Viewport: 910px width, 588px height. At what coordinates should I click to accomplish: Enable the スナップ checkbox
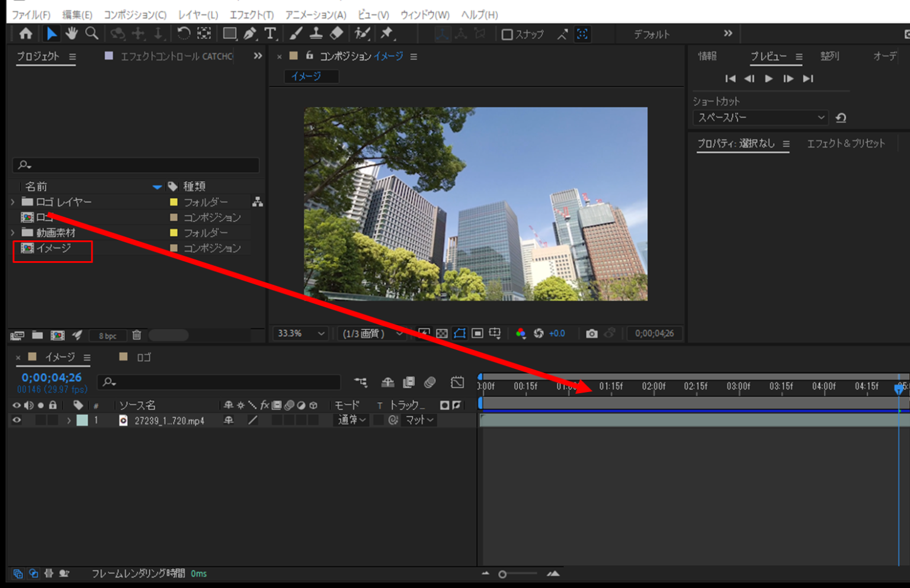pos(507,34)
